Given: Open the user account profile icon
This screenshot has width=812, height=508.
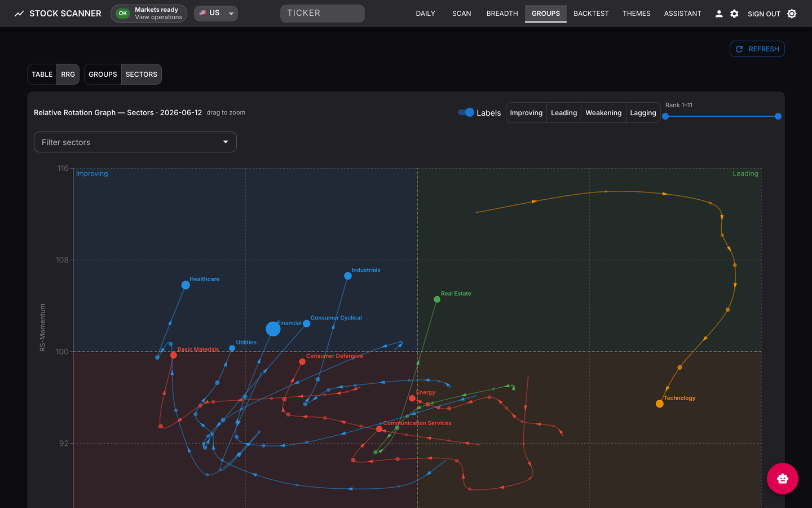Looking at the screenshot, I should click(719, 14).
